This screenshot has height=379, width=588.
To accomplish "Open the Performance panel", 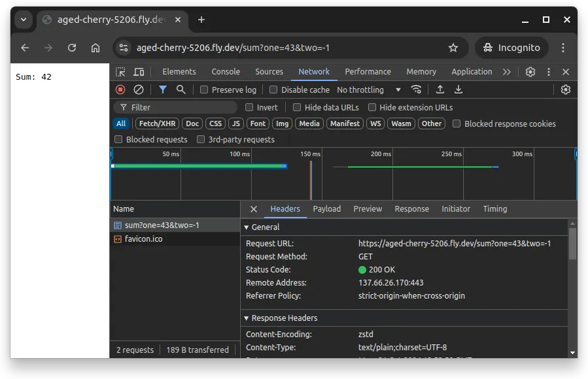I will tap(368, 72).
